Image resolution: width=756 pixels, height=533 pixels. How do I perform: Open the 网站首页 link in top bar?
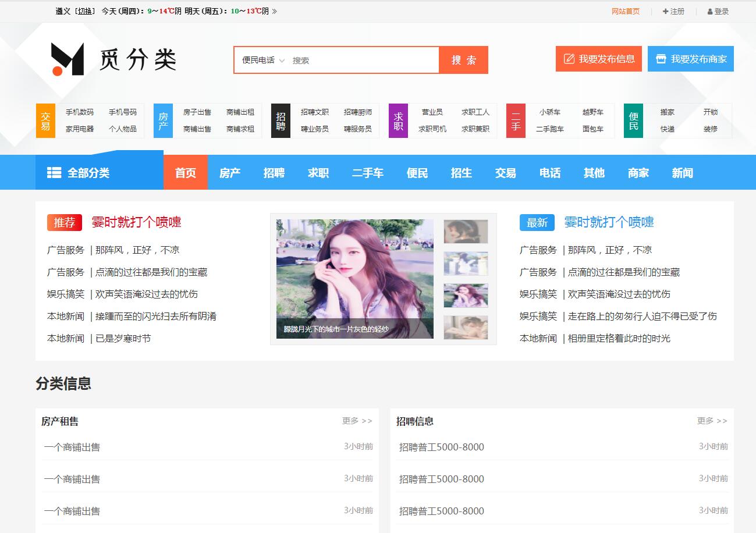point(625,11)
